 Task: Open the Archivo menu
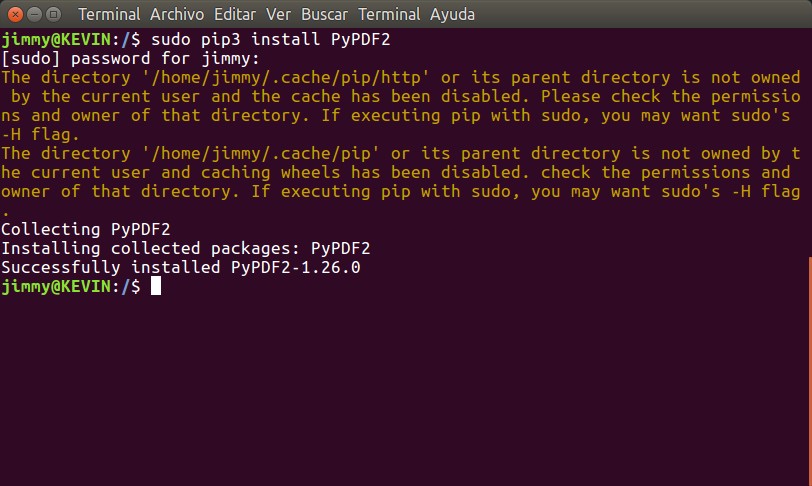[x=176, y=15]
